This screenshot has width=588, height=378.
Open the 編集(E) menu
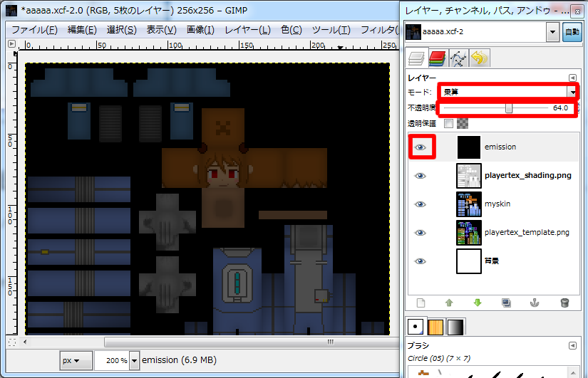click(82, 30)
